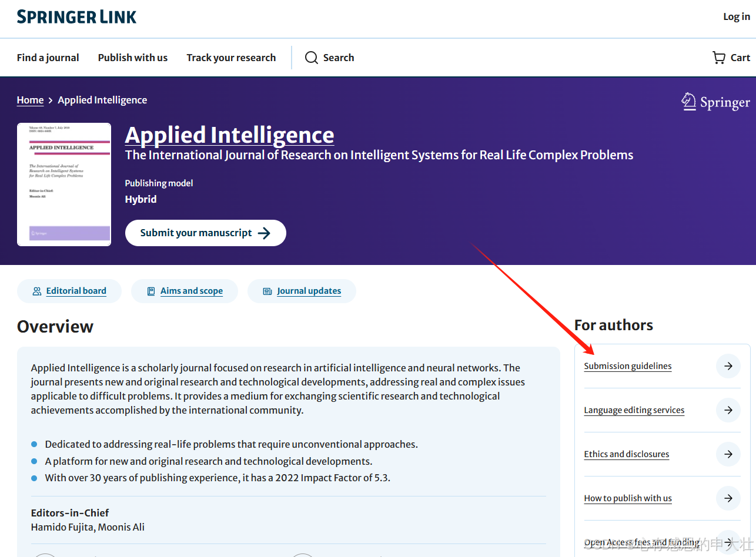This screenshot has height=557, width=756.
Task: Click the Hybrid publishing model text
Action: click(141, 199)
